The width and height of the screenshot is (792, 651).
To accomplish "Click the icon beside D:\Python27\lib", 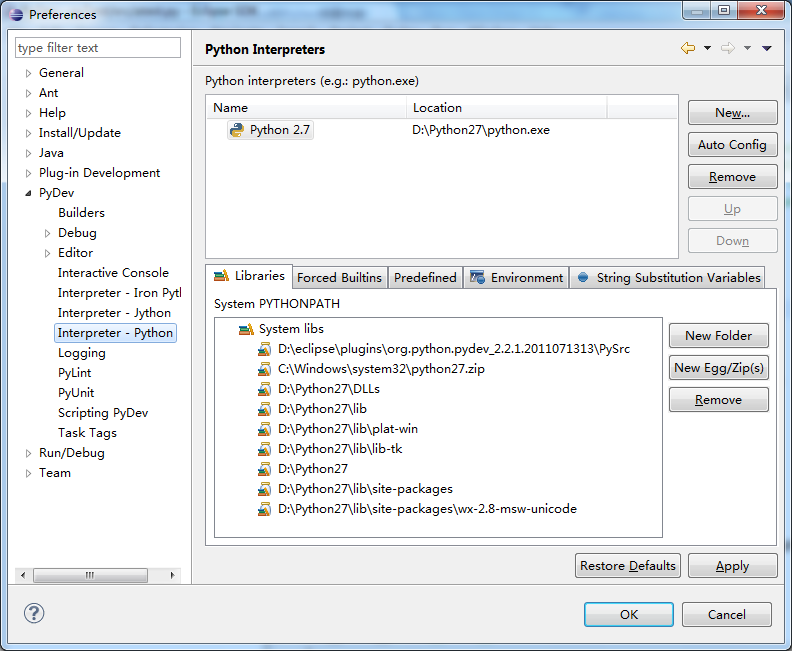I will 264,409.
